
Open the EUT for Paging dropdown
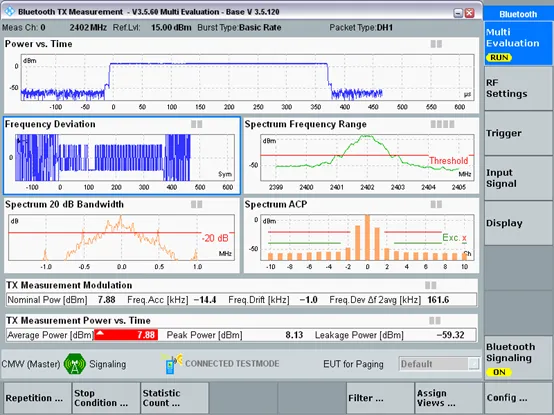440,364
